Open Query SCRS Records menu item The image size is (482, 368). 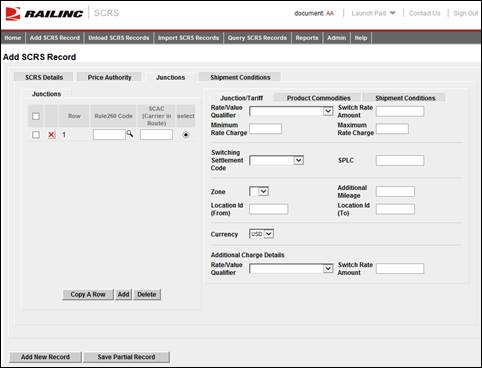pyautogui.click(x=257, y=38)
